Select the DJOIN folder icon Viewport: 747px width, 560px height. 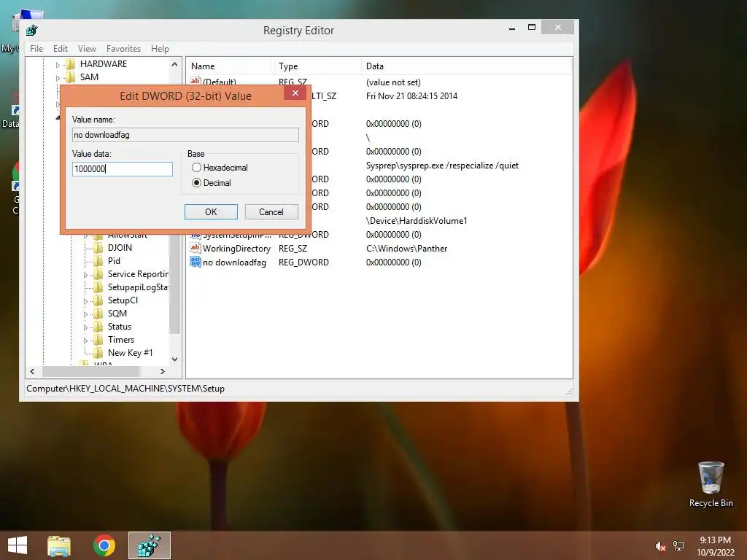98,248
